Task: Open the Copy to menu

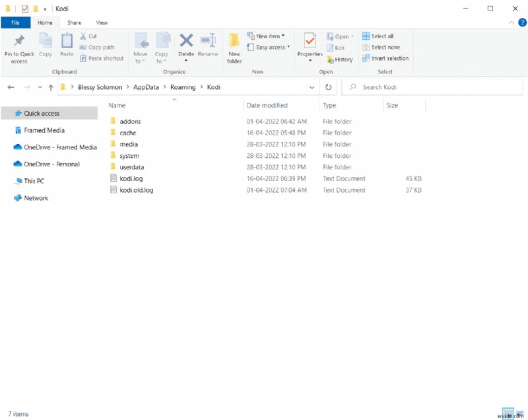Action: pyautogui.click(x=161, y=48)
